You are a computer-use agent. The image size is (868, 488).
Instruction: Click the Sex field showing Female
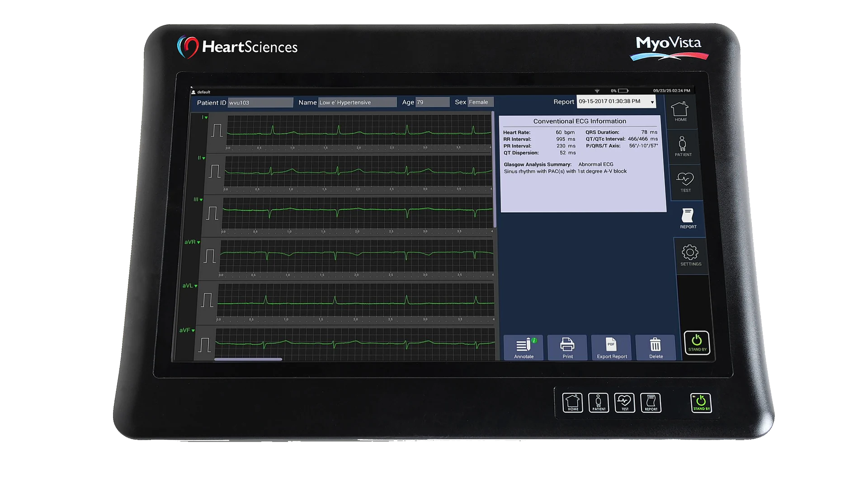coord(481,102)
